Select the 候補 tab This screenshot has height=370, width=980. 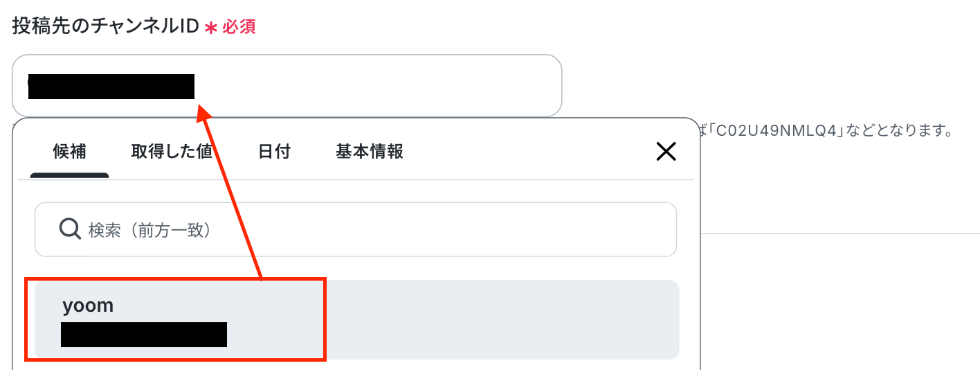pyautogui.click(x=69, y=151)
